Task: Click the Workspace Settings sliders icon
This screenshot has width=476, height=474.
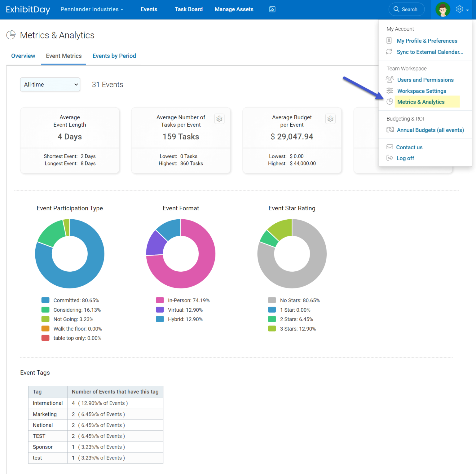Action: tap(390, 90)
